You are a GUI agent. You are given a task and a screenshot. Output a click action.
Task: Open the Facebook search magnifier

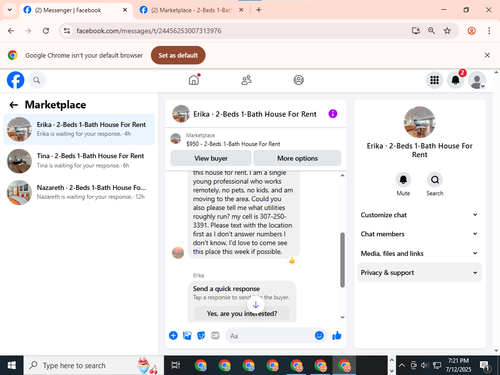coord(37,80)
